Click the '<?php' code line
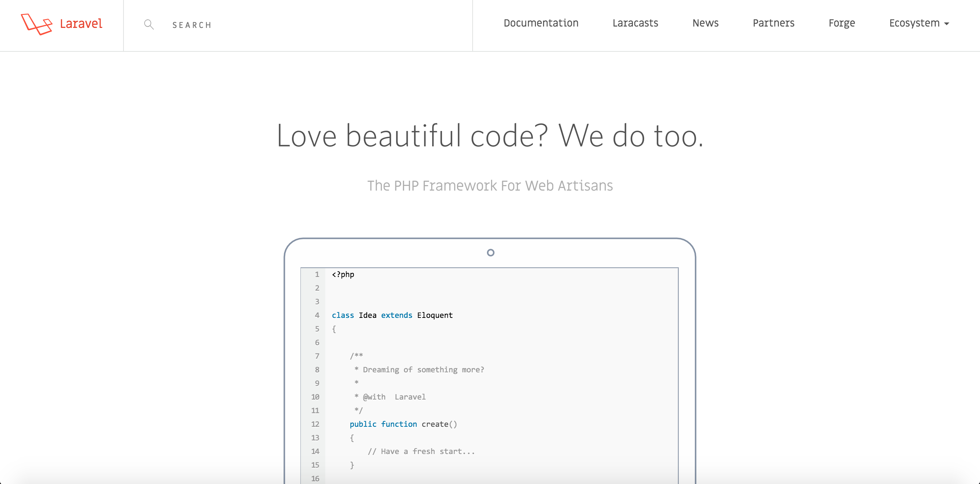 click(x=343, y=274)
